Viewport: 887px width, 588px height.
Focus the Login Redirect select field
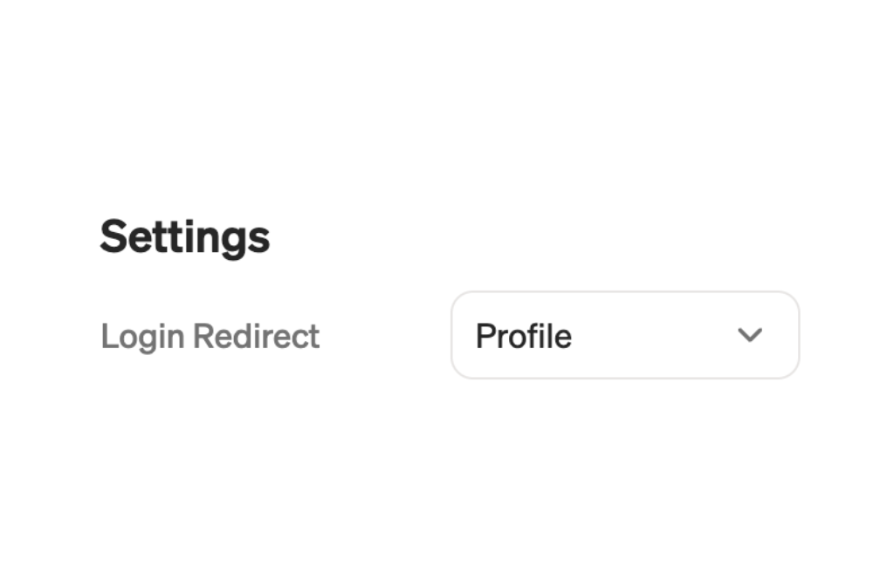click(625, 335)
